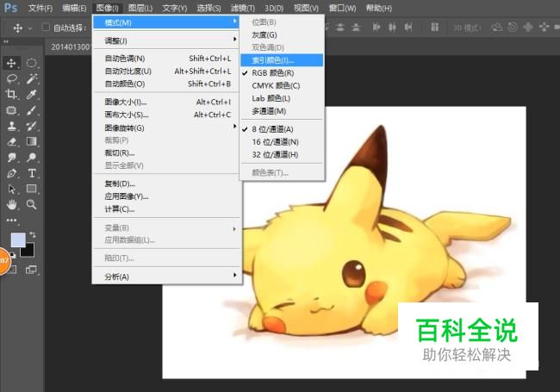Switch to 16 位/通道(N) bit depth

click(x=275, y=142)
